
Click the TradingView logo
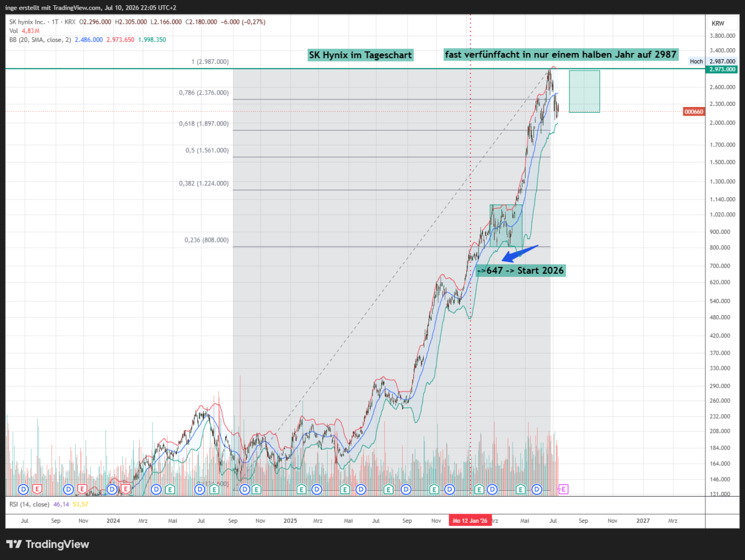[48, 544]
